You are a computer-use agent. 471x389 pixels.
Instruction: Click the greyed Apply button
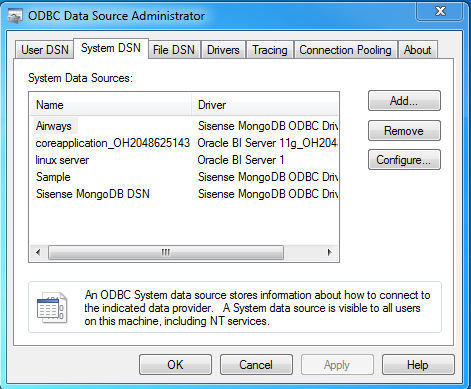(x=337, y=365)
